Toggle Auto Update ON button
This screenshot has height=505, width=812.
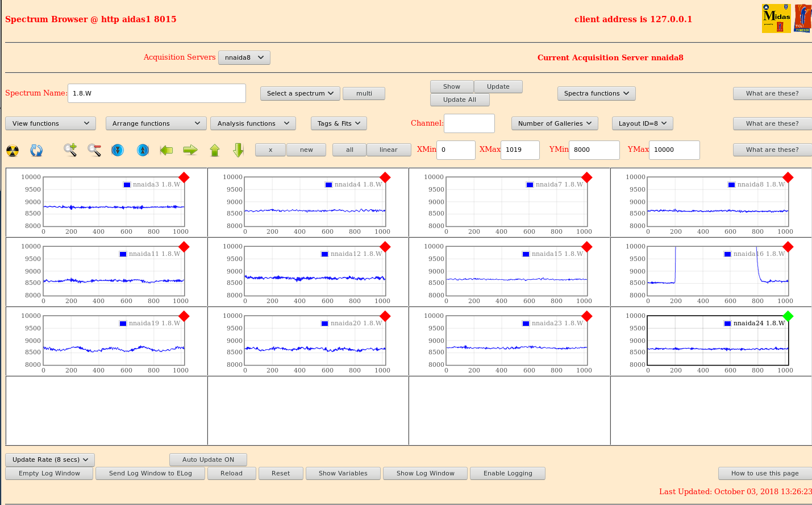[x=208, y=460]
